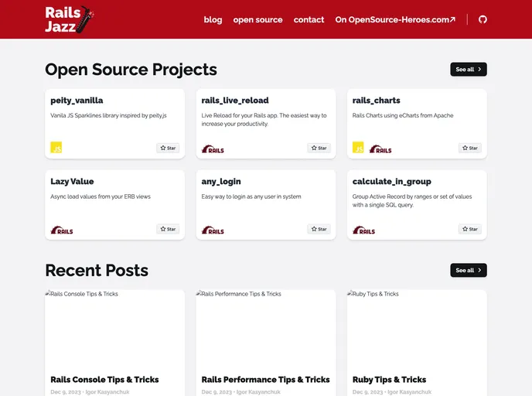
Task: See all Recent Posts
Action: click(x=469, y=270)
